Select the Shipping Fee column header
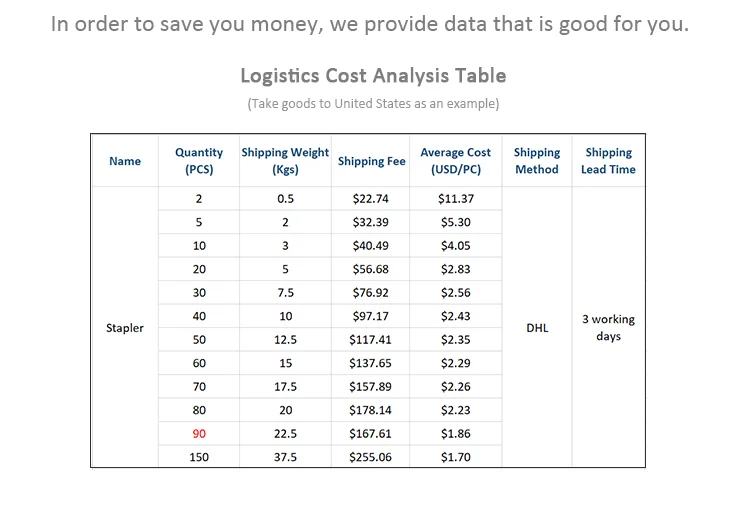Screen dimensions: 750x515 point(370,161)
